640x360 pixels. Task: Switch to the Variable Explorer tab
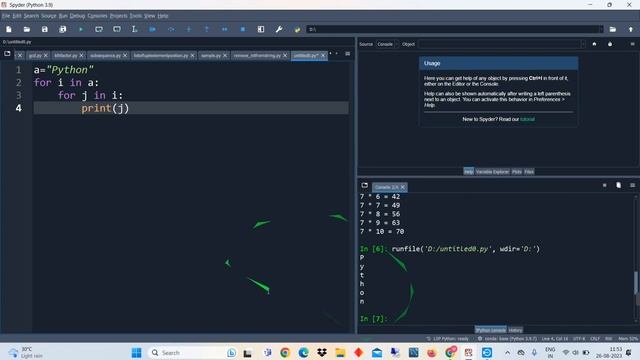(x=492, y=172)
